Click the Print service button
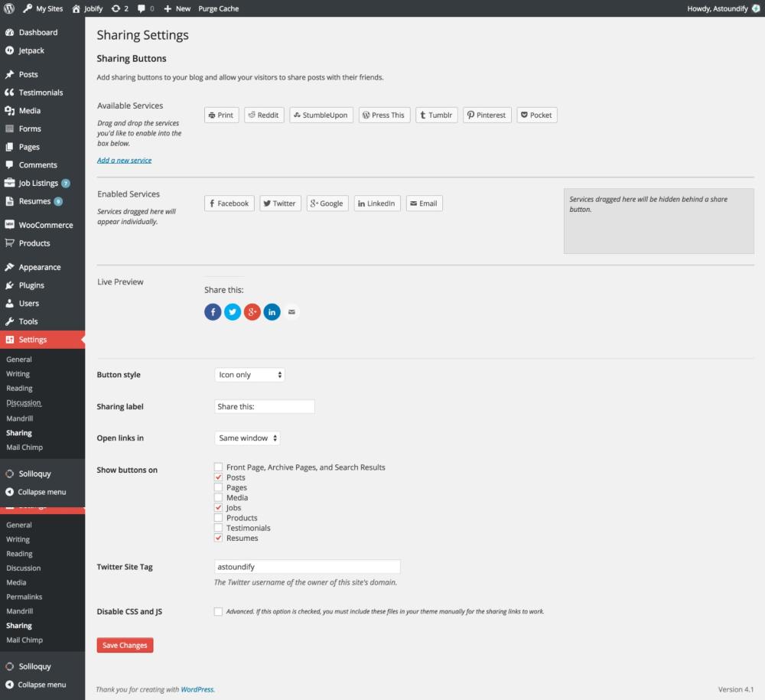Image resolution: width=765 pixels, height=700 pixels. pyautogui.click(x=222, y=115)
